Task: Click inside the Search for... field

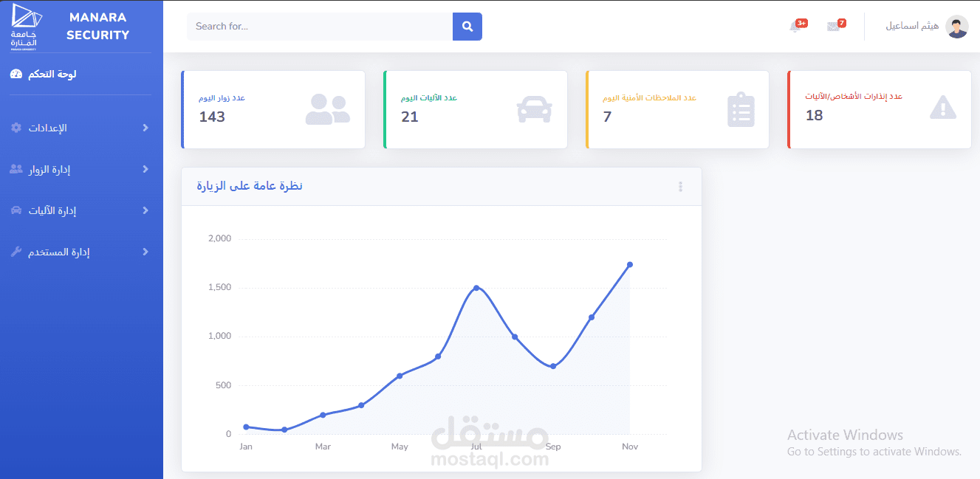Action: click(x=320, y=27)
